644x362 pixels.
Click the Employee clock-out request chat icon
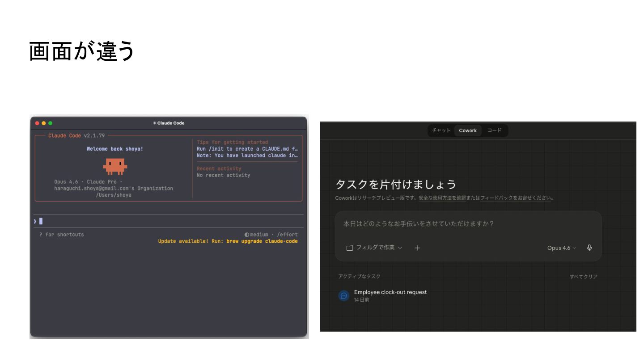pyautogui.click(x=343, y=295)
